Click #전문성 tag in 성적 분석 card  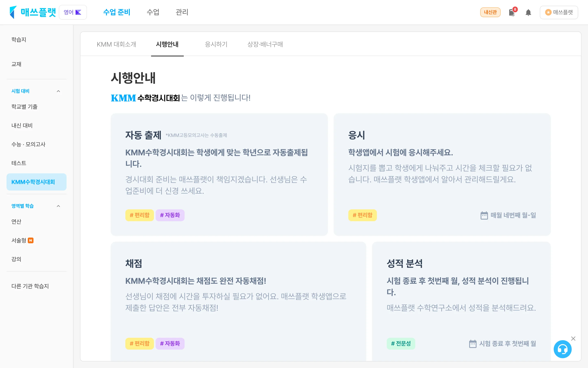[x=401, y=343]
